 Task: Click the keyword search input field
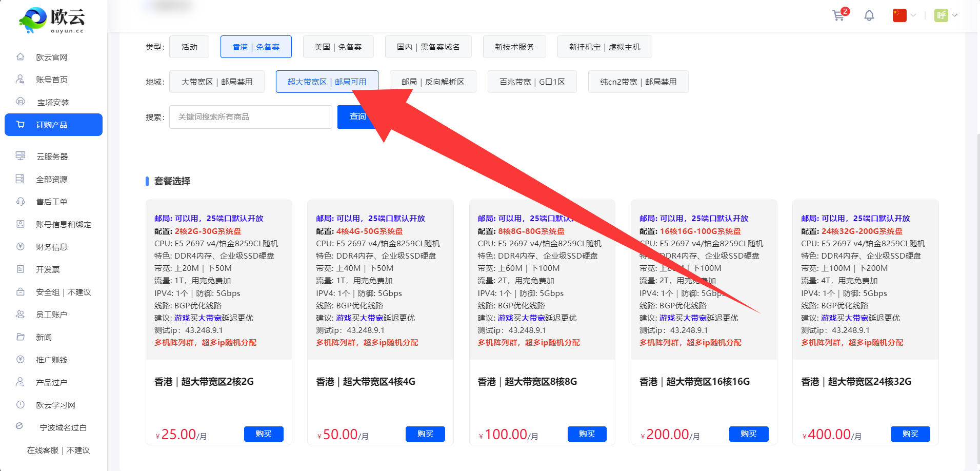(250, 117)
